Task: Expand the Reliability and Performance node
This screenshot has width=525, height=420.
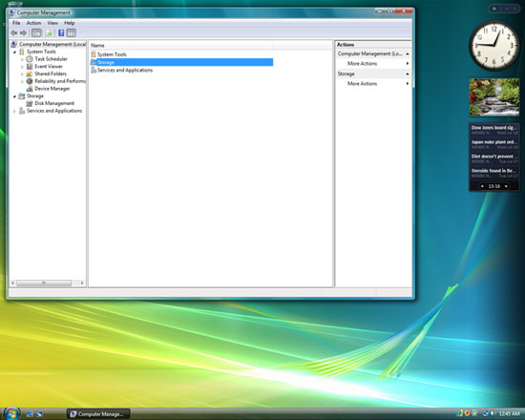Action: tap(23, 81)
